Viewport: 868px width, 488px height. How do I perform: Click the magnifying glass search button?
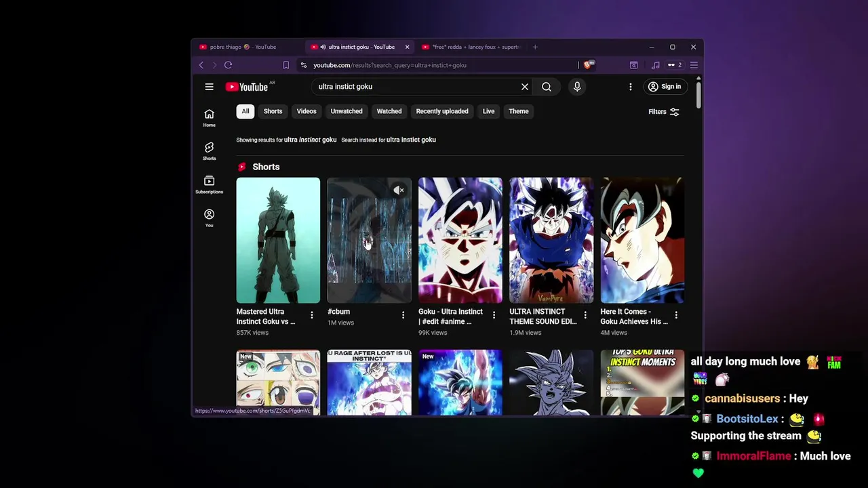[547, 87]
